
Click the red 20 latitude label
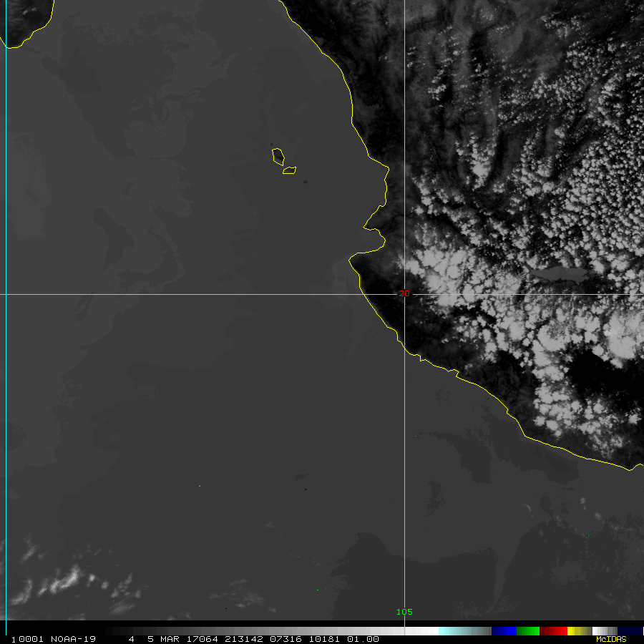point(404,293)
